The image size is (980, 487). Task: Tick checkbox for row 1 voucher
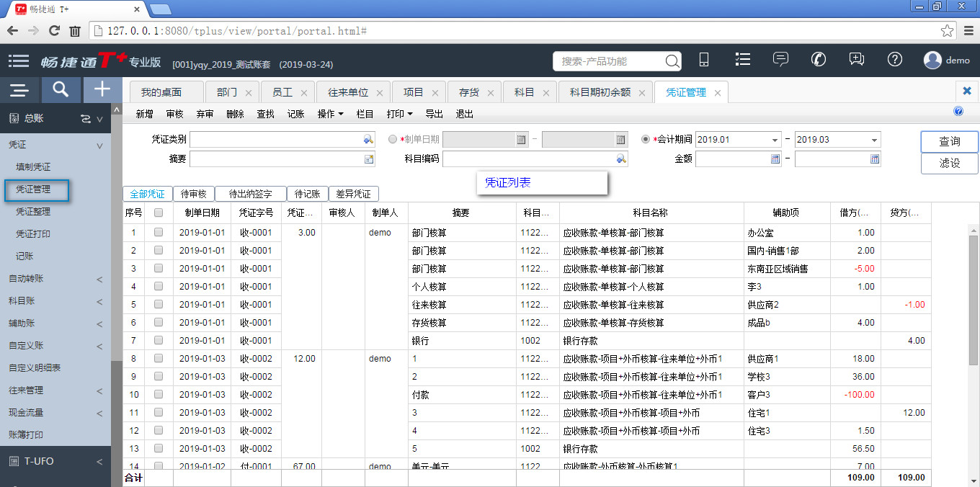159,233
